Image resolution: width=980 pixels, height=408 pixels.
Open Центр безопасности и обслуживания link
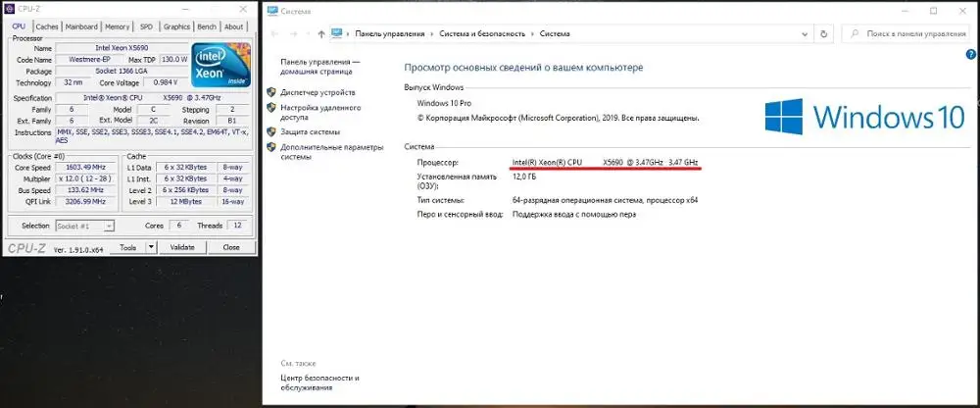[320, 382]
